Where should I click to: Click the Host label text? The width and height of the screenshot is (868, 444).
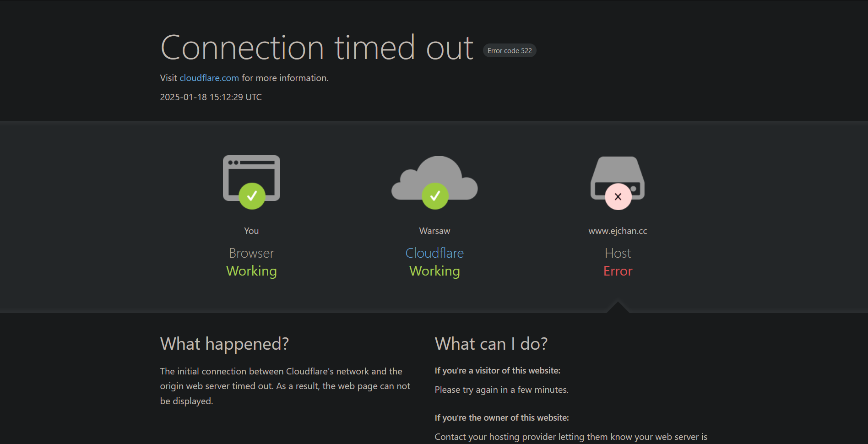618,253
